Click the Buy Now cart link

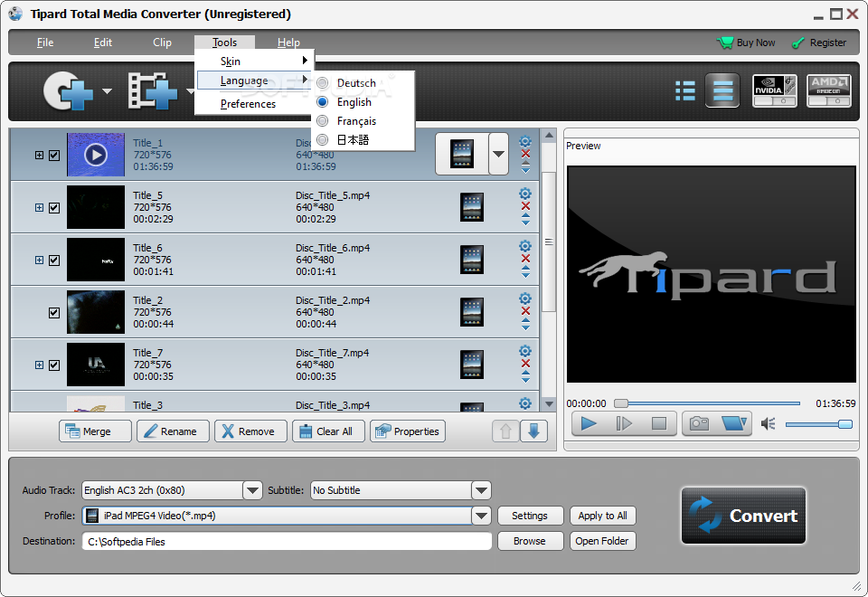(746, 43)
